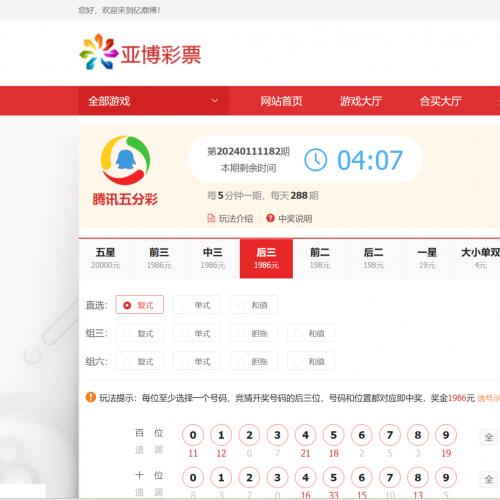Open 合买大厅 navigation link

pyautogui.click(x=440, y=101)
